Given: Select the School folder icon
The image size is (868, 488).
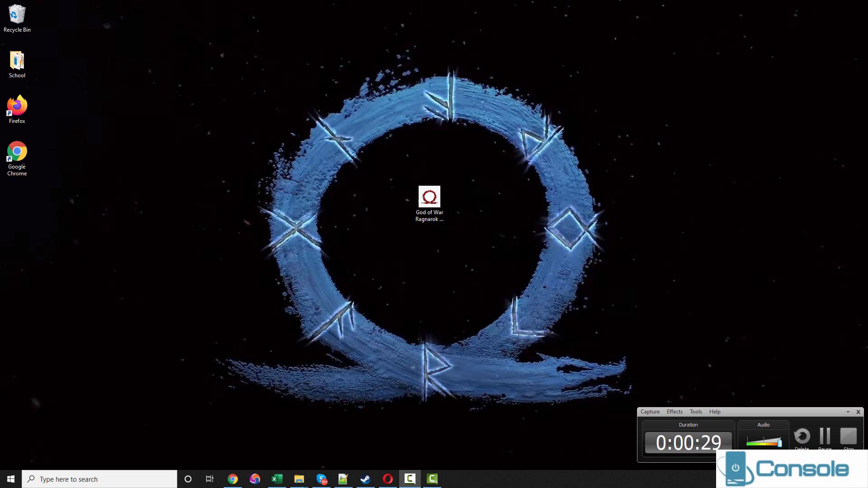Looking at the screenshot, I should 17,61.
